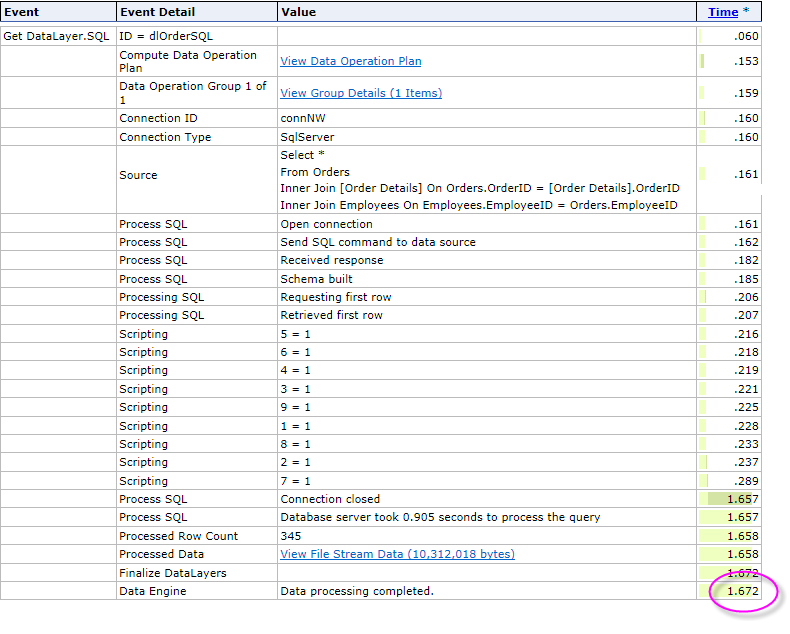790x634 pixels.
Task: Click the circled 1.672 time in Data Engine row
Action: [742, 591]
